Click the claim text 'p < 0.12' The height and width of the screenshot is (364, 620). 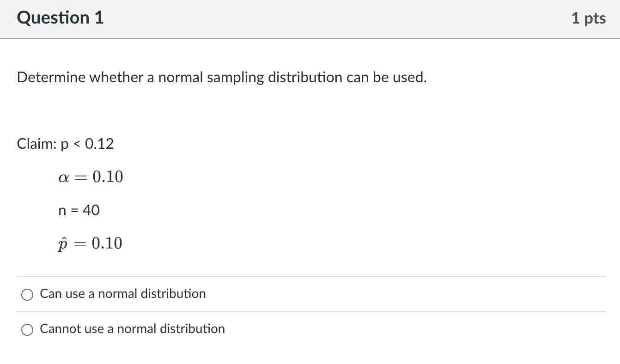point(65,144)
